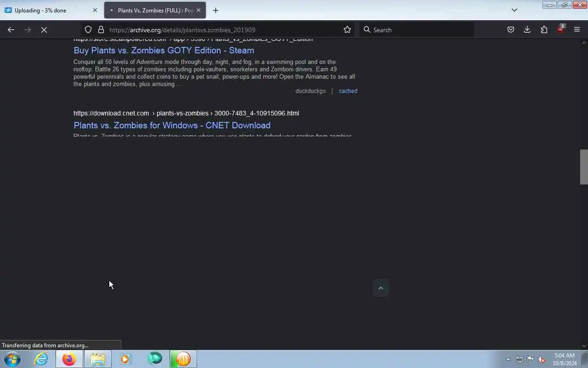
Task: Click the scrollbar down arrow
Action: pos(584,345)
